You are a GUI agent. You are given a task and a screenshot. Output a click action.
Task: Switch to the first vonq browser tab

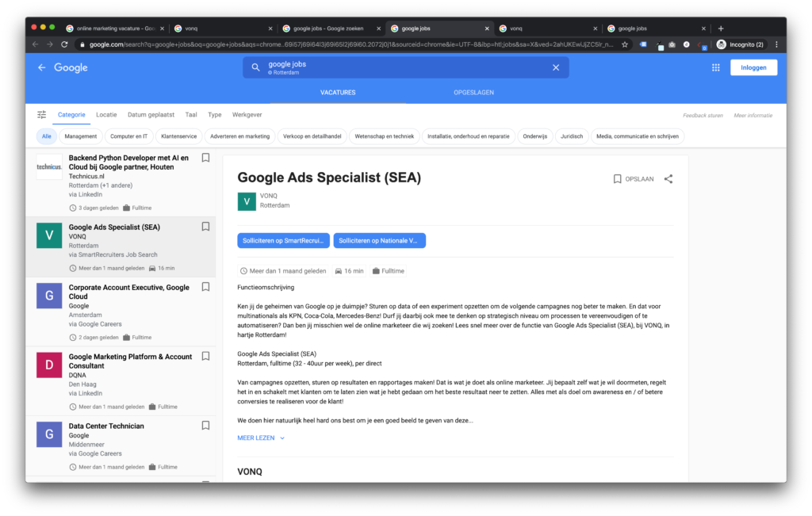[x=224, y=29]
